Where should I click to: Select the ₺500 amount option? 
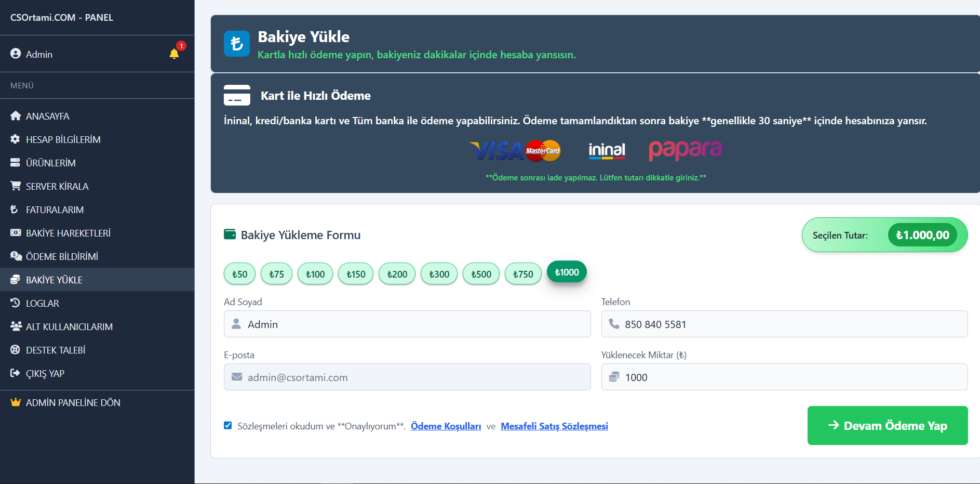[x=480, y=273]
